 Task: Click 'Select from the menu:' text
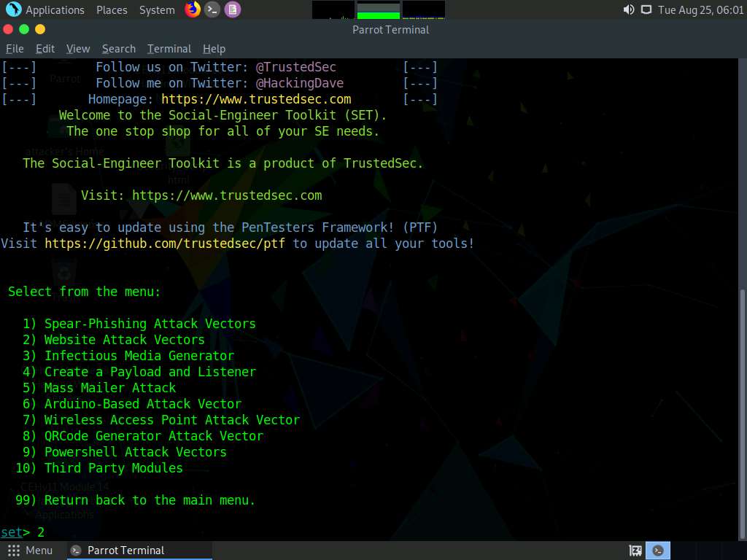(x=85, y=292)
